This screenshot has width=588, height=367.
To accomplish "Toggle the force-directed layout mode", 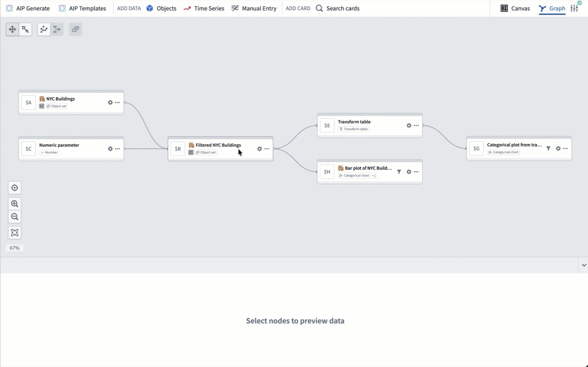I will tap(44, 29).
